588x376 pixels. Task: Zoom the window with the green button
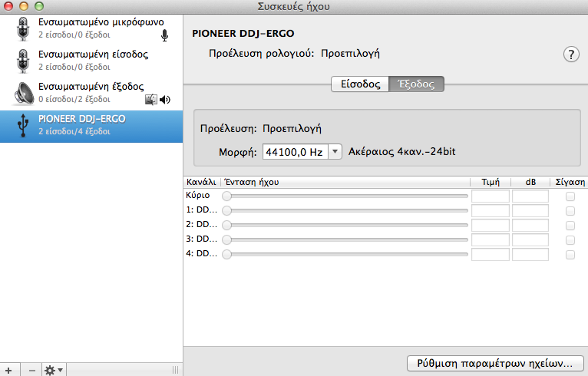click(x=38, y=6)
